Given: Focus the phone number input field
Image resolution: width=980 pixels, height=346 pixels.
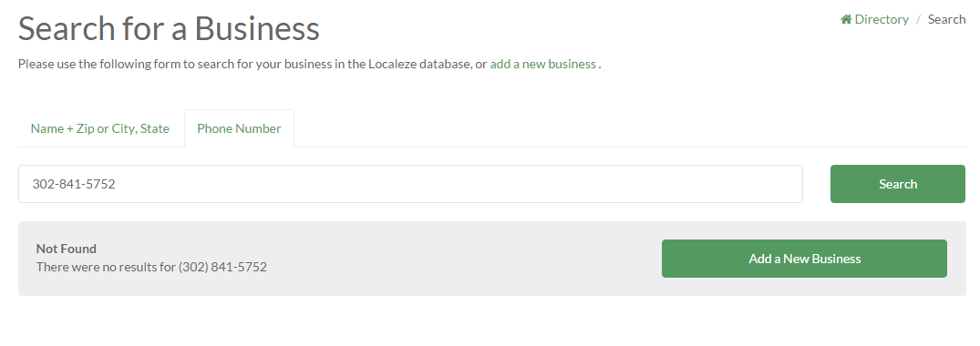Looking at the screenshot, I should pos(410,184).
